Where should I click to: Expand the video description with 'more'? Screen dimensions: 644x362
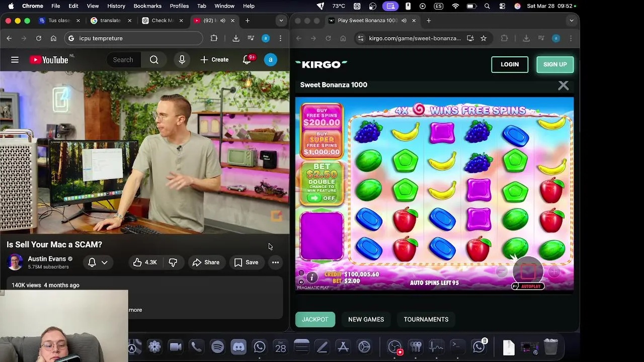point(135,310)
